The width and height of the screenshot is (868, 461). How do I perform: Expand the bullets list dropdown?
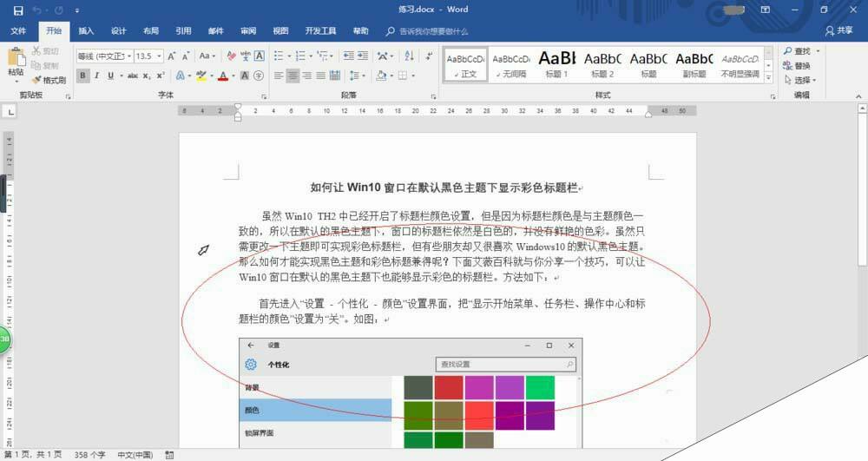288,56
